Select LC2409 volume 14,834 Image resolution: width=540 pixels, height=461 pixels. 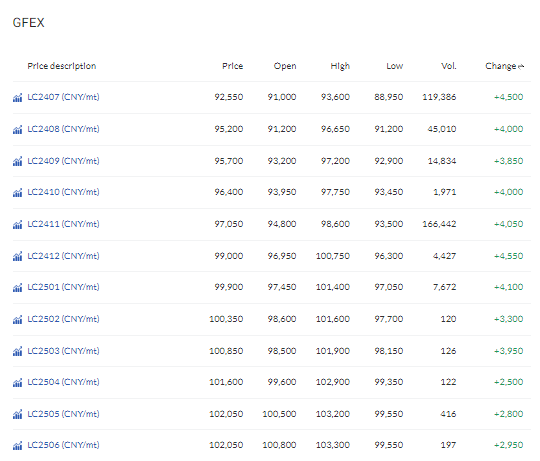[x=442, y=161]
